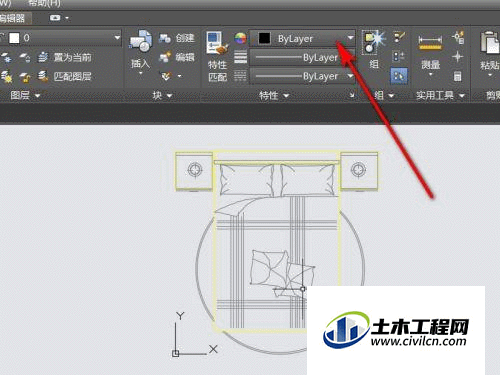The image size is (500, 375).
Task: Click the quick select icon
Action: (x=458, y=37)
